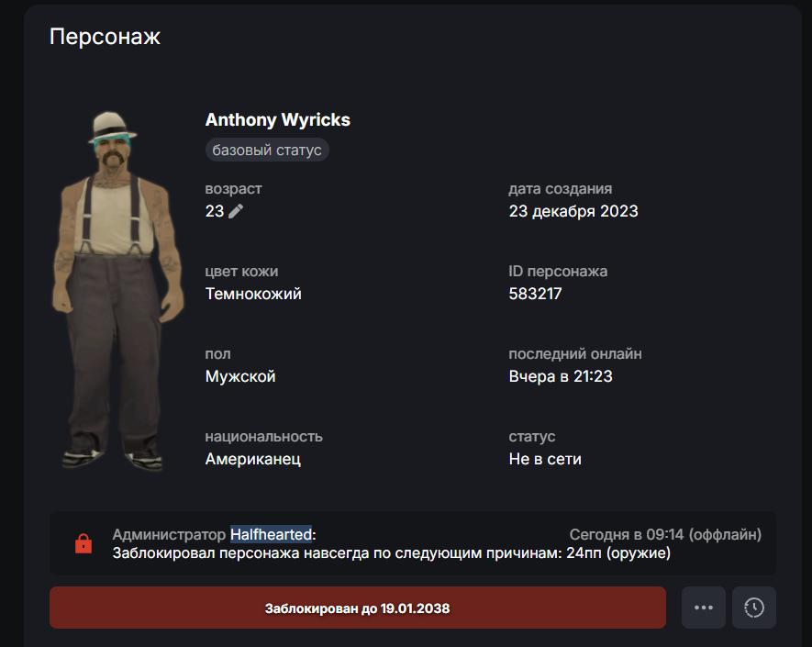812x647 pixels.
Task: Click the skin color value 'Темнокожий'
Action: [253, 294]
